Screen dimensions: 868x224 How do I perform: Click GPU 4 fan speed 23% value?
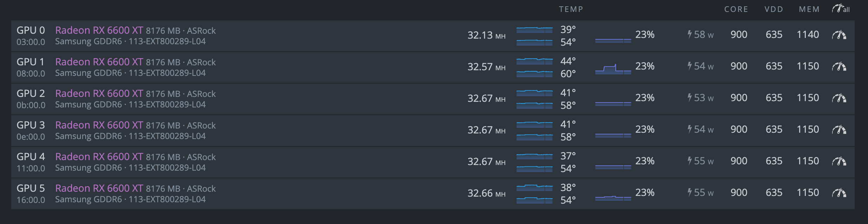[645, 161]
